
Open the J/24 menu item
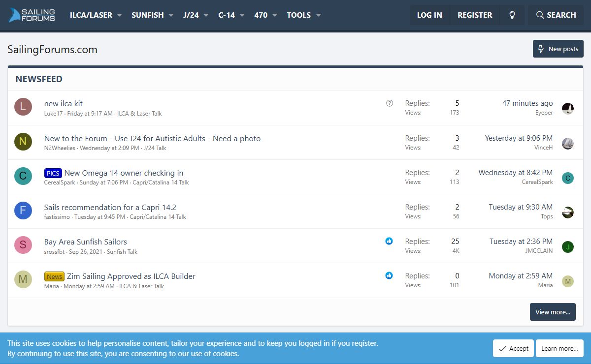pos(191,15)
